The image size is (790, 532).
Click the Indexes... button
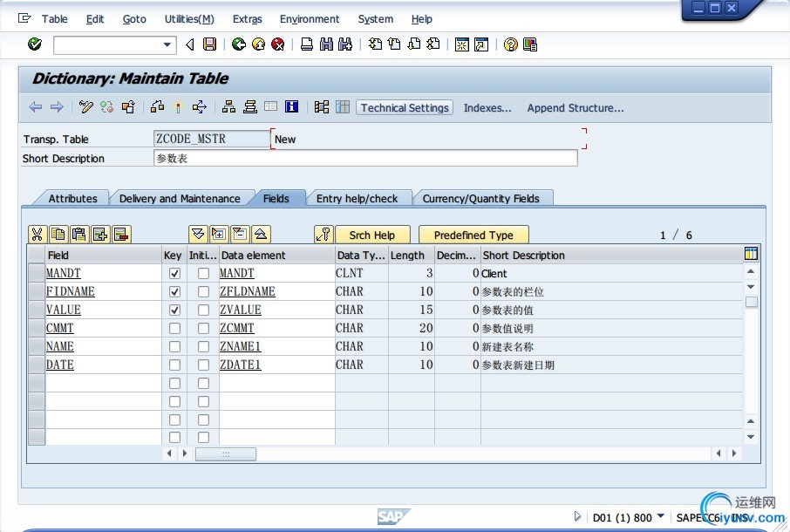pyautogui.click(x=487, y=108)
